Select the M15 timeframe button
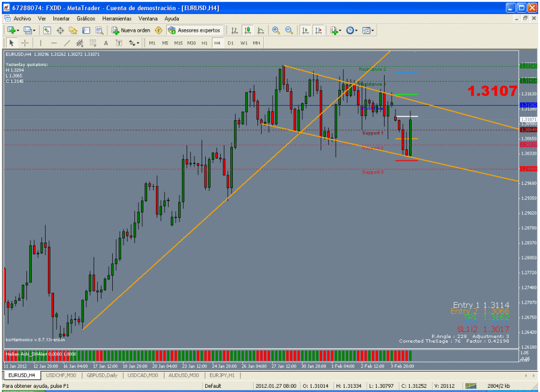Viewport: 540px width, 392px height. tap(178, 43)
